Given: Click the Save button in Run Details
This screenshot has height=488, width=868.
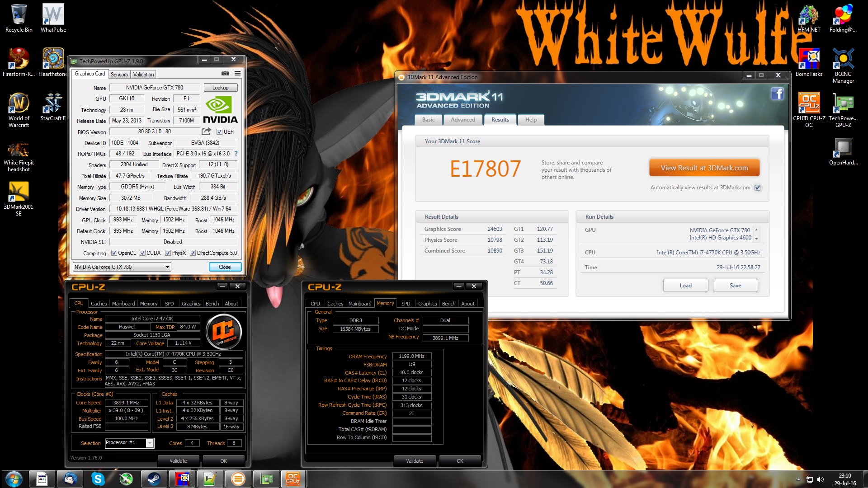Looking at the screenshot, I should click(x=735, y=286).
